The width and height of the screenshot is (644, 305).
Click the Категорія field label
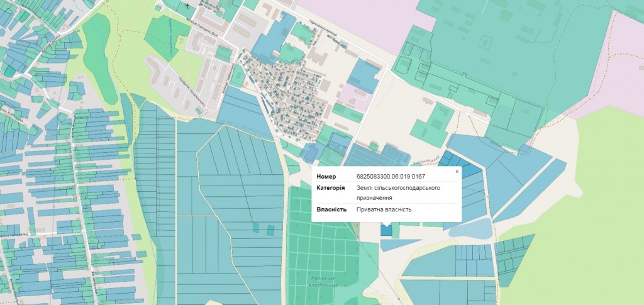tap(330, 188)
